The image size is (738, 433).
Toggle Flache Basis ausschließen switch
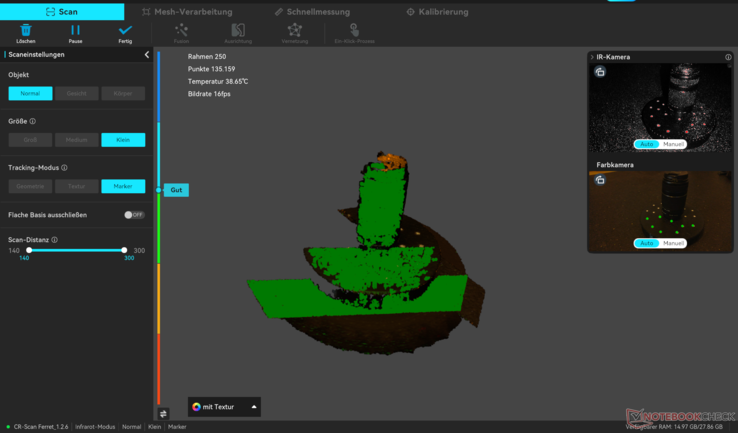(x=134, y=215)
